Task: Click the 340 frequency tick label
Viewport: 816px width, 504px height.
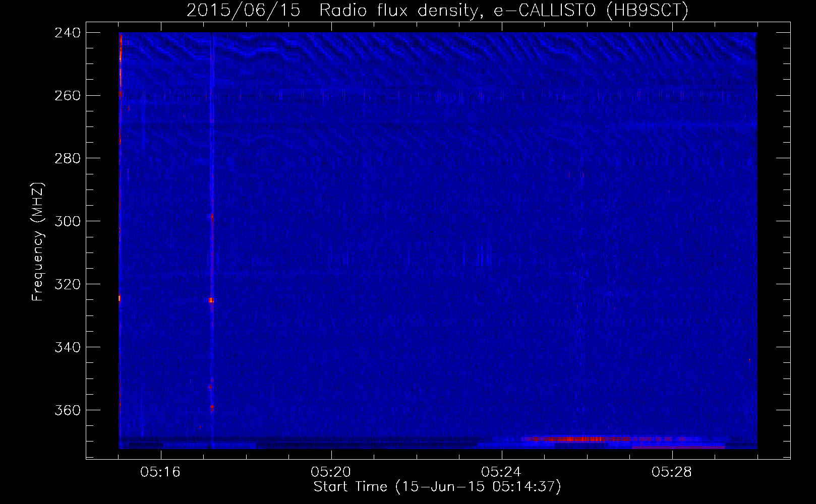Action: [68, 348]
